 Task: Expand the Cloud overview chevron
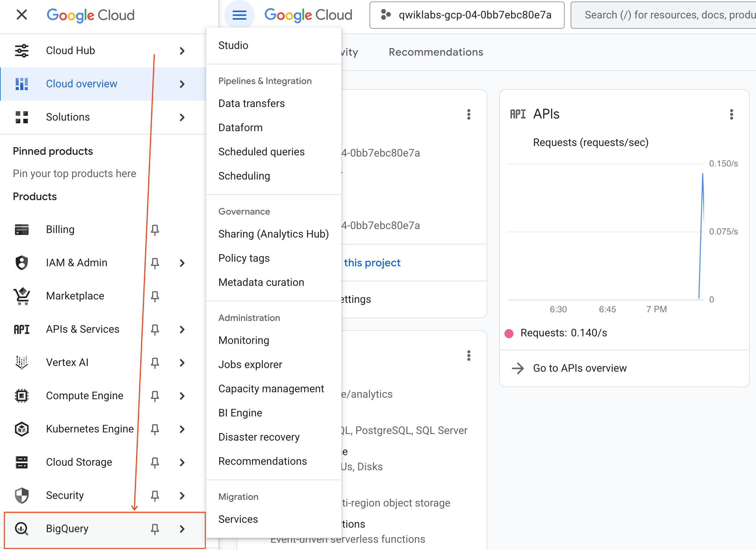click(182, 84)
